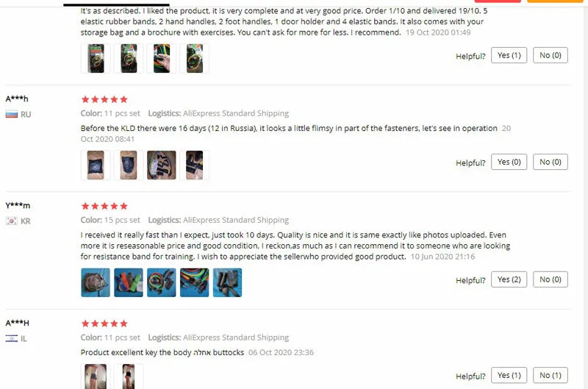
Task: Open the second photo in A***H's Israeli review
Action: click(x=129, y=376)
